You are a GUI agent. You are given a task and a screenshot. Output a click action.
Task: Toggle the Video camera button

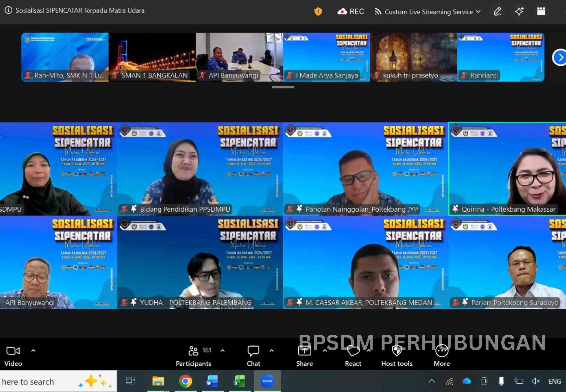13,356
